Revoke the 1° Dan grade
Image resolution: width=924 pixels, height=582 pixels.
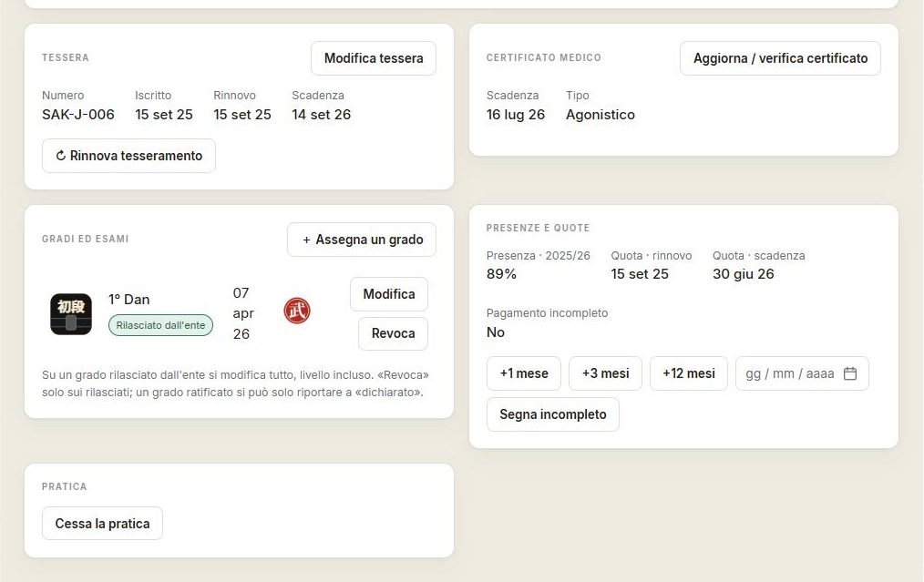click(393, 333)
